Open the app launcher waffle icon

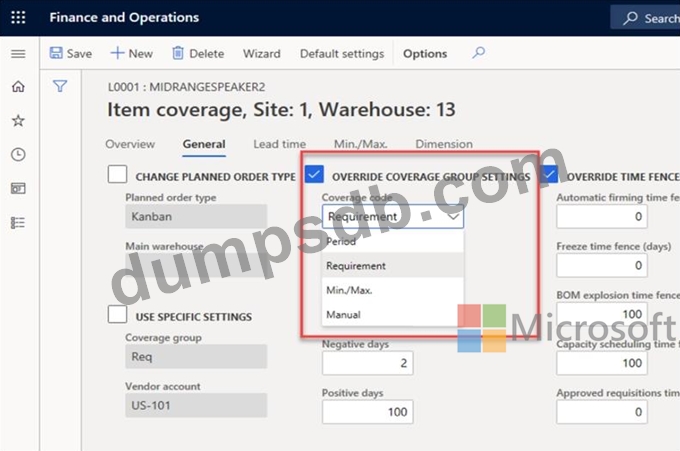(x=17, y=18)
